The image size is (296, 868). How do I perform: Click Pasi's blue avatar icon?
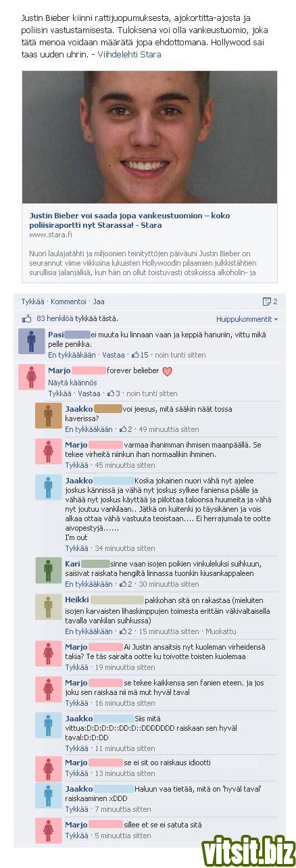[x=31, y=341]
